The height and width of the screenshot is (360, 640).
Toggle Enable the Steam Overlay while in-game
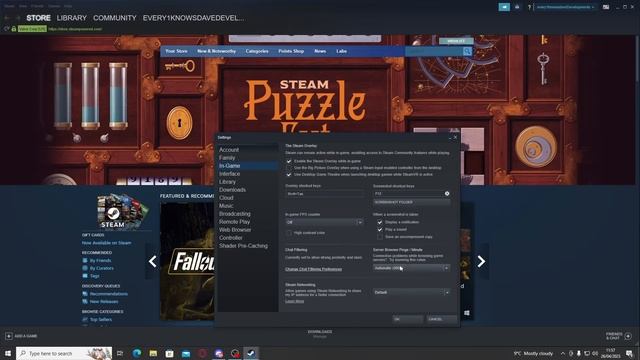289,161
